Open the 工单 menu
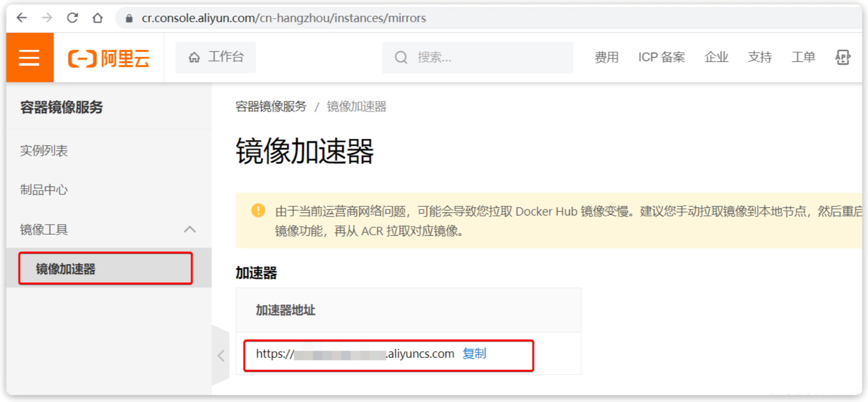The width and height of the screenshot is (868, 402). [804, 57]
